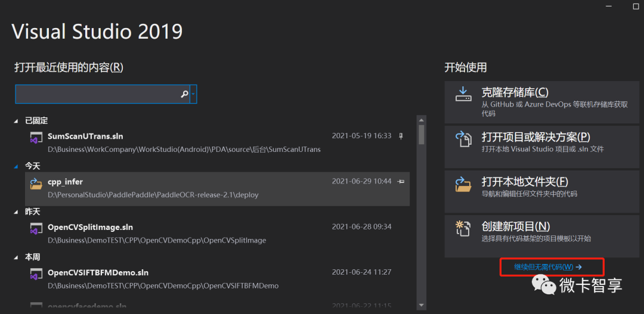Choose 打开项目或解决方案 option
Viewport: 644px width, 314px height.
(x=541, y=147)
